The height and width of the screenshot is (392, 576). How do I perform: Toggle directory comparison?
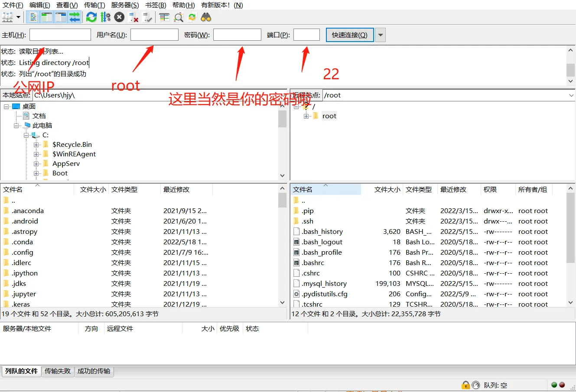pyautogui.click(x=179, y=17)
